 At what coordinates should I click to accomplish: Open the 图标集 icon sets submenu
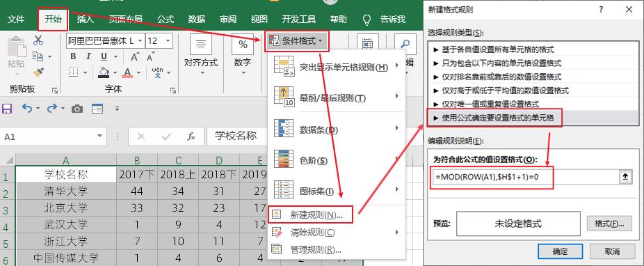(336, 191)
